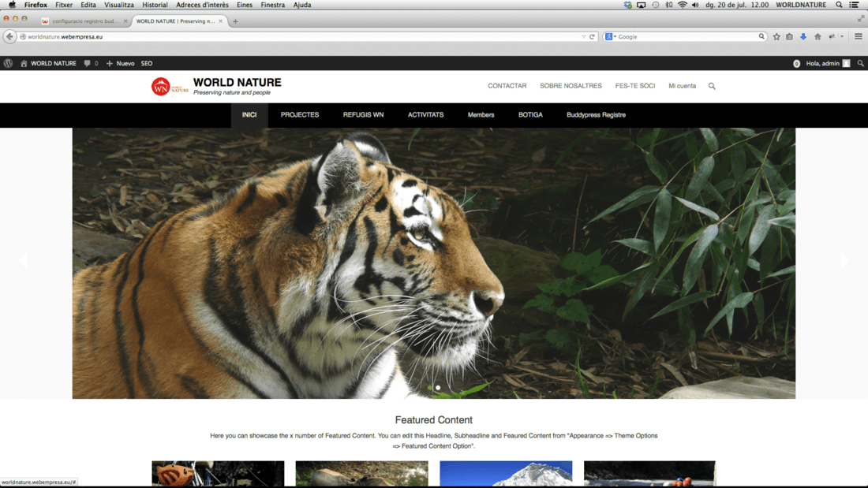Click FES-TE SOCI header link

coord(635,86)
